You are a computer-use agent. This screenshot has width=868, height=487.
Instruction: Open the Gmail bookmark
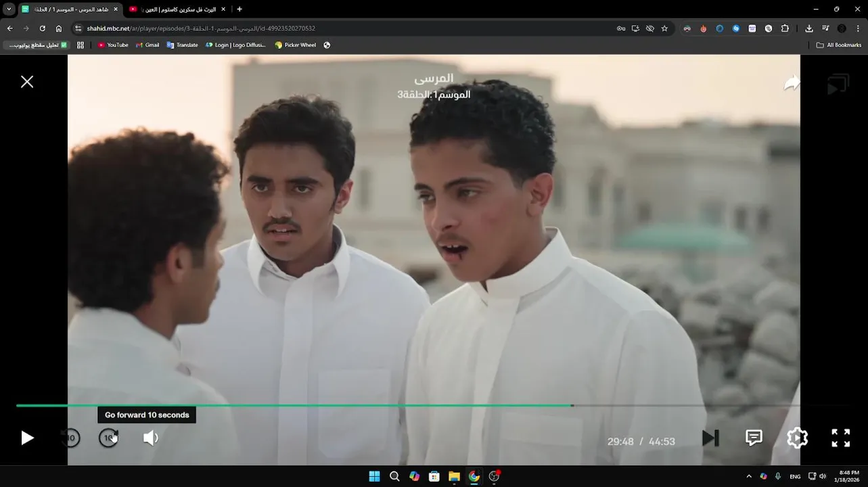click(x=147, y=45)
